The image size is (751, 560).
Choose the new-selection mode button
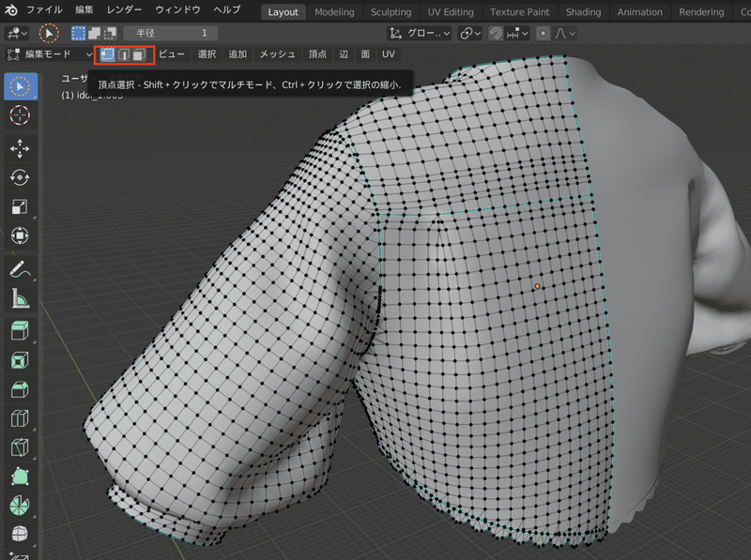point(79,33)
